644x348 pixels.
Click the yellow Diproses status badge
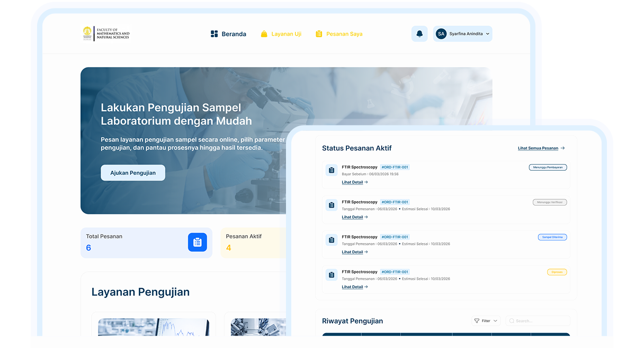click(x=557, y=272)
